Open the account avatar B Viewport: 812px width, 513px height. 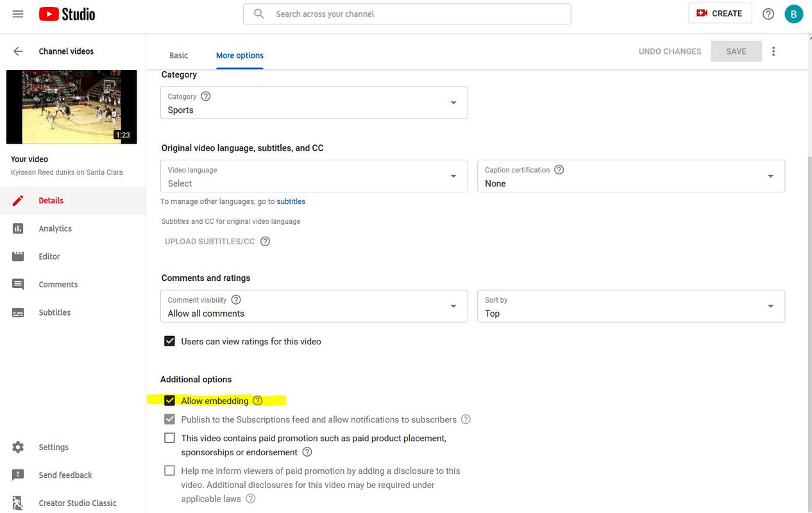794,13
